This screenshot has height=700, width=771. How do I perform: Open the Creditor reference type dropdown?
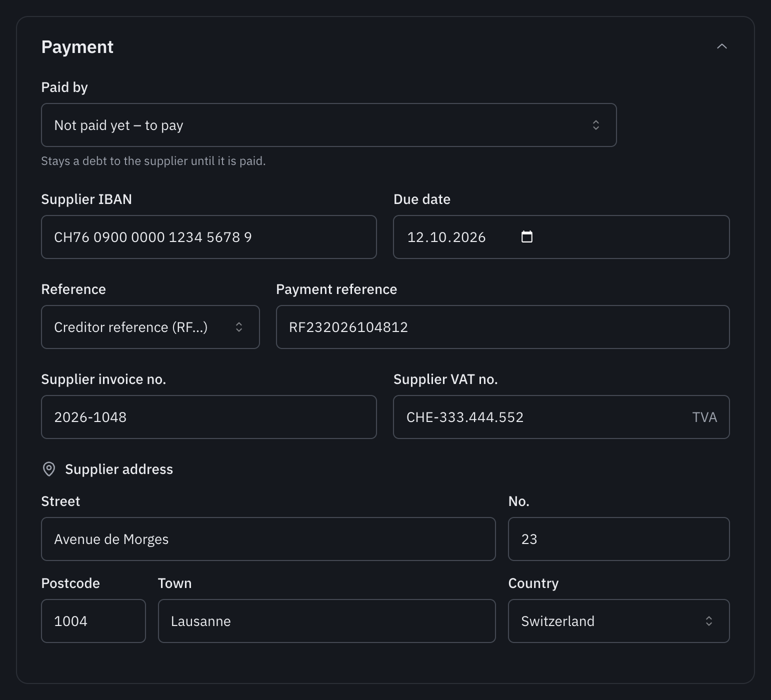click(x=150, y=327)
